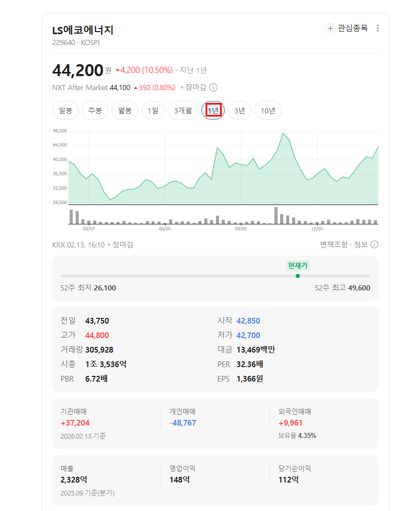Click the 03/07 date label on chart
This screenshot has width=420, height=511.
tap(89, 229)
